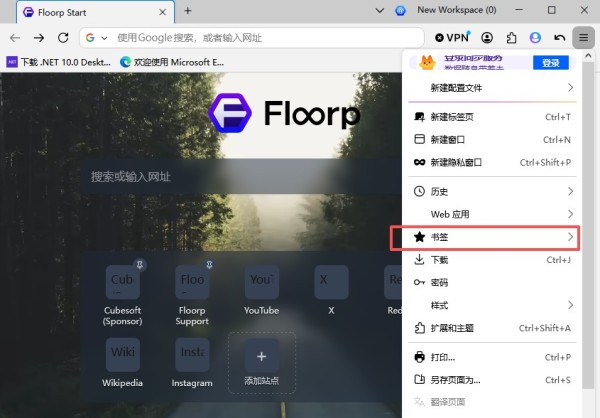Expand the 新建配置文件 submenu
Screen dimensions: 600x418
(x=492, y=88)
